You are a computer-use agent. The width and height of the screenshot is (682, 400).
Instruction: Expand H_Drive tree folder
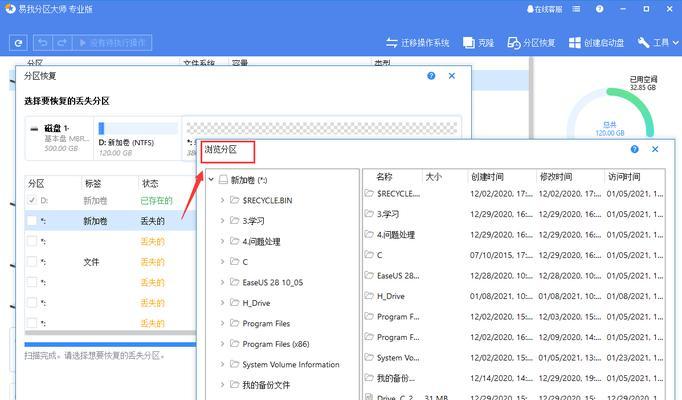[x=222, y=303]
